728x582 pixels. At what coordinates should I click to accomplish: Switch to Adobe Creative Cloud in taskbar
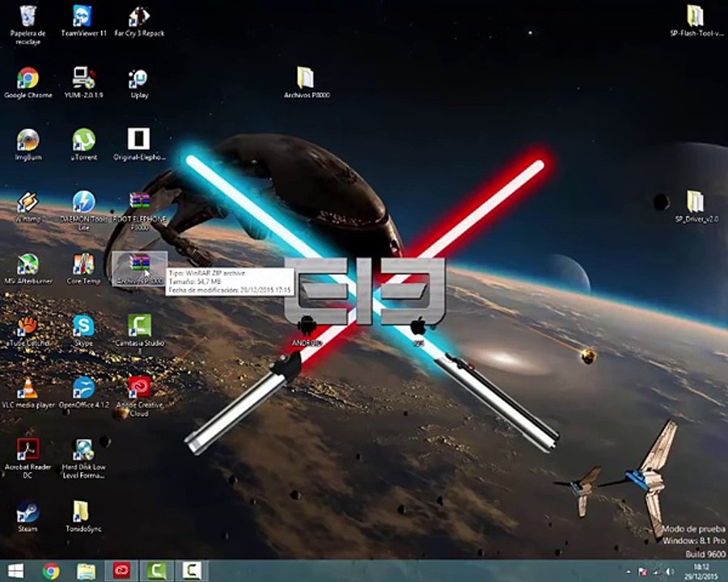121,571
